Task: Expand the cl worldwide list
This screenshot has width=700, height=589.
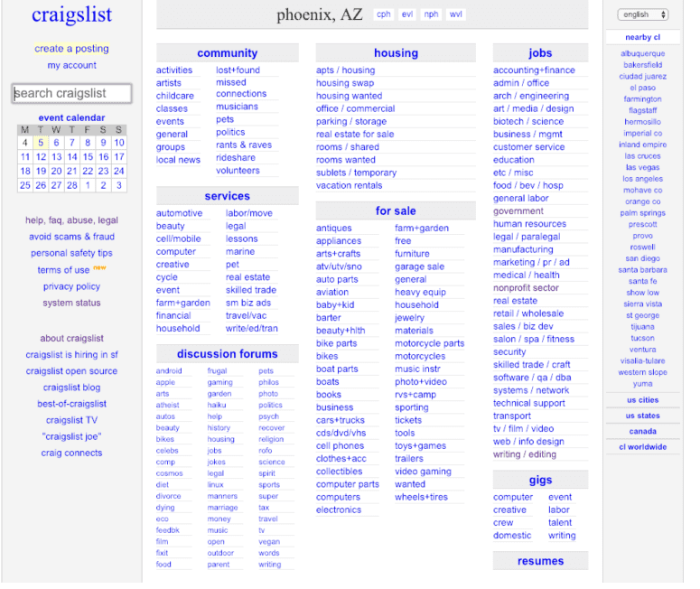Action: (642, 447)
